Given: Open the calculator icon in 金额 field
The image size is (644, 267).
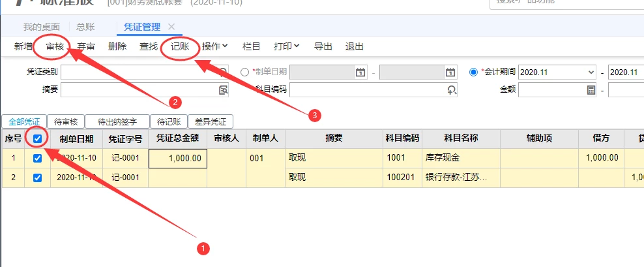Looking at the screenshot, I should (591, 90).
